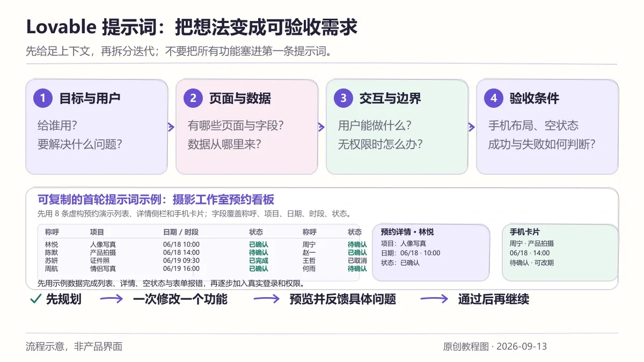Select the 页面与数据 card heading
The height and width of the screenshot is (362, 644).
pos(240,98)
